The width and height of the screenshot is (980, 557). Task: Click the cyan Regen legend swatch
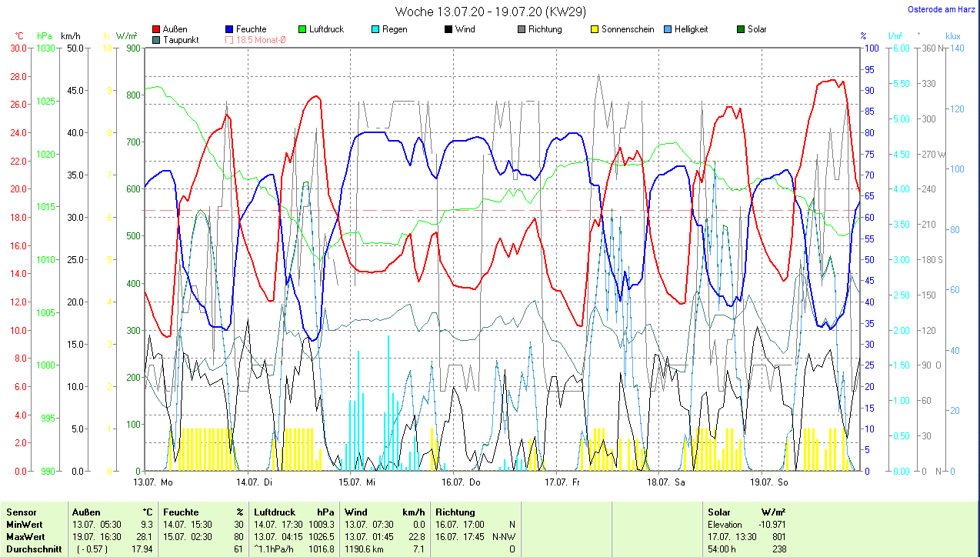coord(375,29)
